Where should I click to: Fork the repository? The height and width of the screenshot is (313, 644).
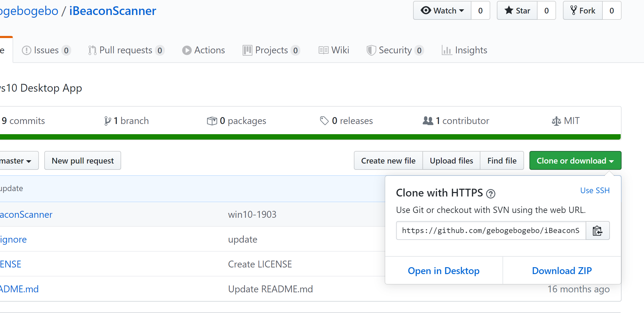[x=583, y=11]
